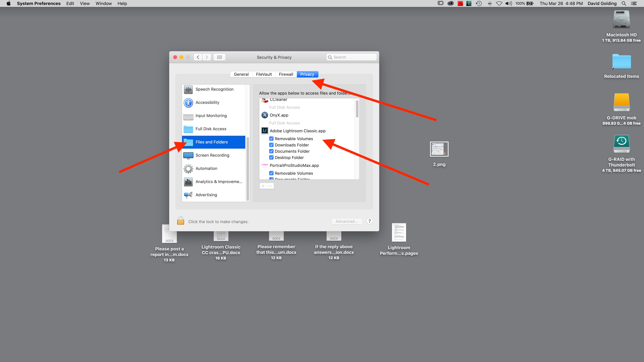Go back with the left chevron button
The height and width of the screenshot is (362, 644).
pos(198,57)
